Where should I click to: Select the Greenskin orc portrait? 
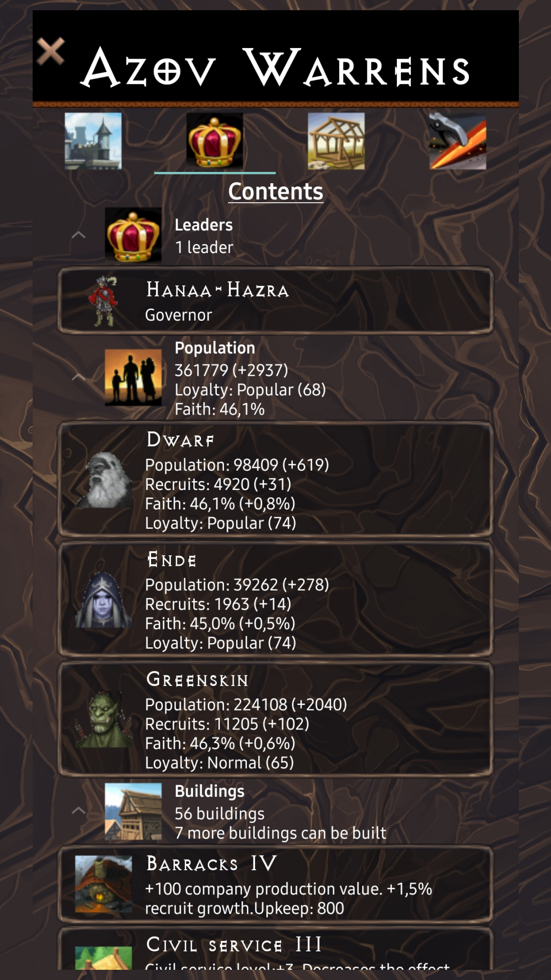pos(104,720)
